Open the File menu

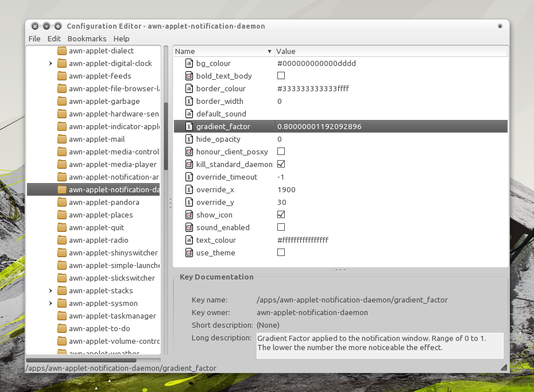(34, 39)
